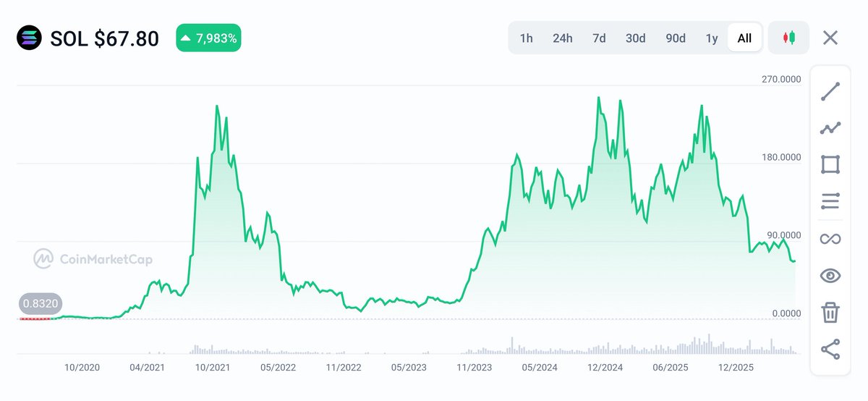The height and width of the screenshot is (401, 868).
Task: Click the 11/2022 date label
Action: pyautogui.click(x=343, y=368)
